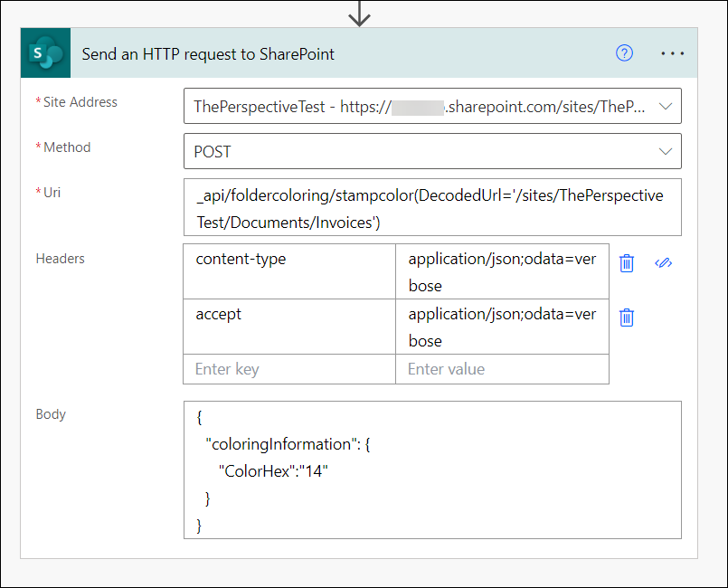Open the help question mark icon
Viewport: 728px width, 588px height.
[x=624, y=53]
